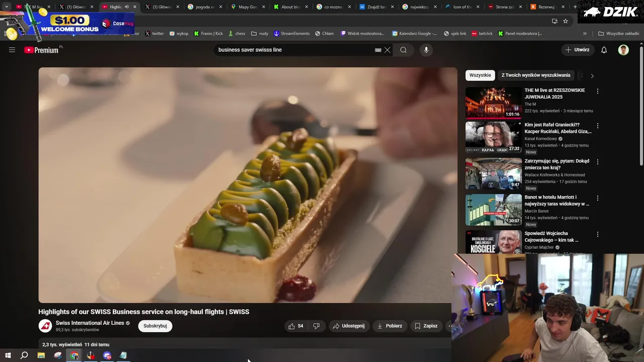Open options for Spowiedź Wojciecha Cejrowskiego video
Image resolution: width=644 pixels, height=362 pixels.
pos(598,234)
